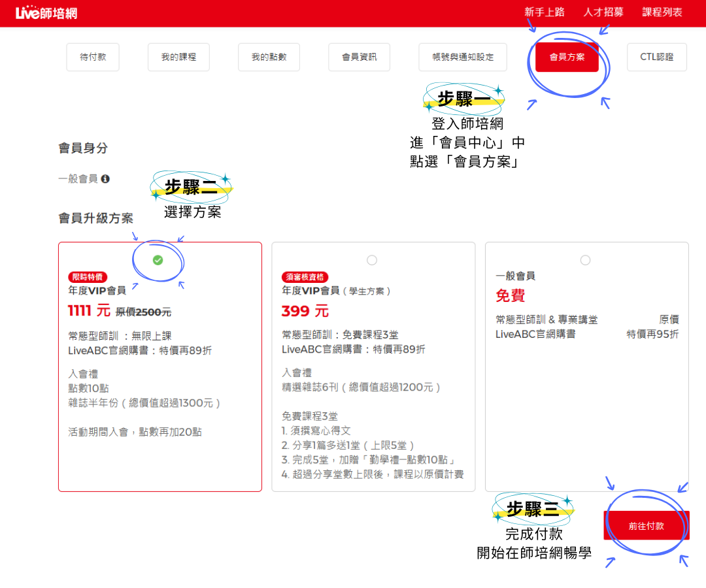Click the info icon beside 一般會員

click(105, 178)
